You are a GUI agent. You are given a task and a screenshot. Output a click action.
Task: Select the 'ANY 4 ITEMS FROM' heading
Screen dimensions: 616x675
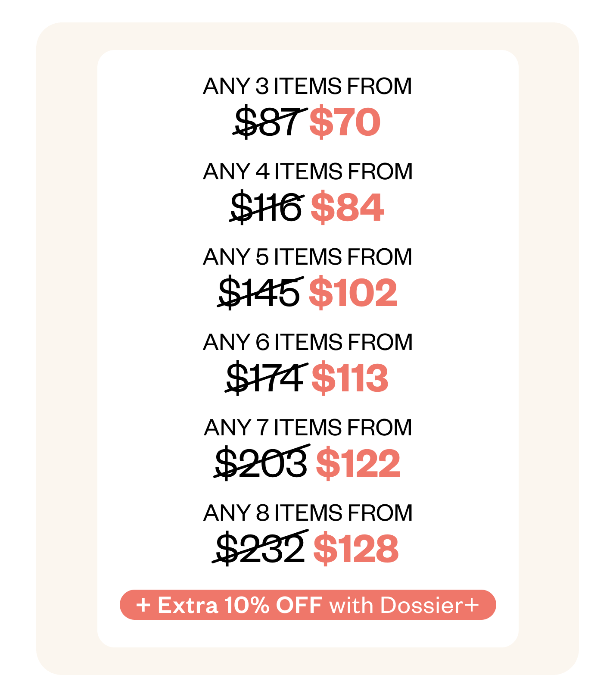[308, 172]
